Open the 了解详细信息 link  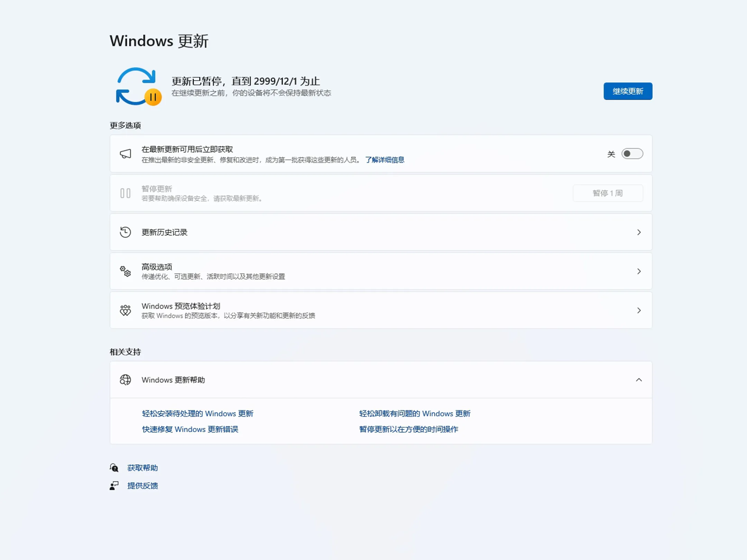click(x=385, y=160)
